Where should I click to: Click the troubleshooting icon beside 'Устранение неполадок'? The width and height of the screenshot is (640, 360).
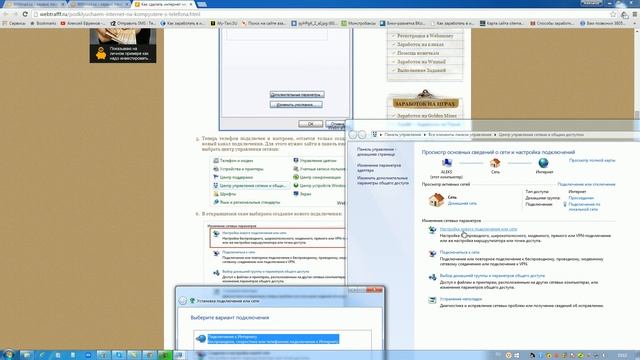tap(432, 300)
